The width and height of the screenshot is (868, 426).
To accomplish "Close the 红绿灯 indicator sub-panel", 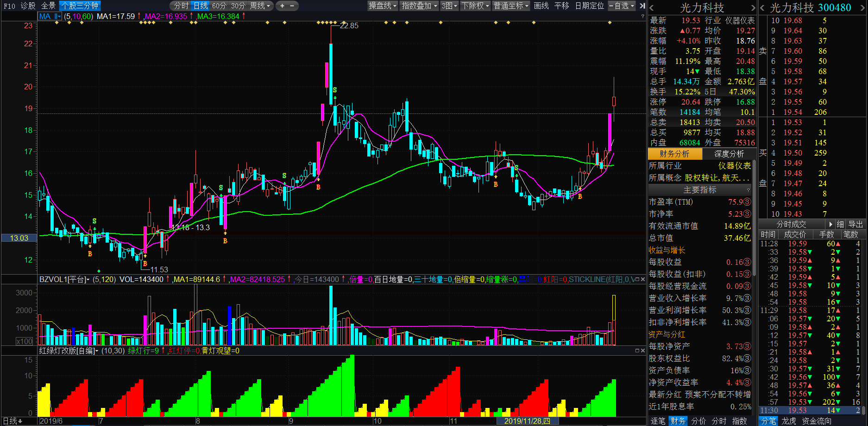I will coord(643,351).
